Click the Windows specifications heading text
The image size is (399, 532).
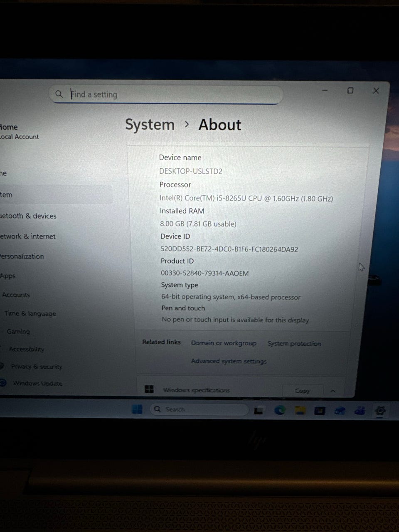(x=196, y=390)
